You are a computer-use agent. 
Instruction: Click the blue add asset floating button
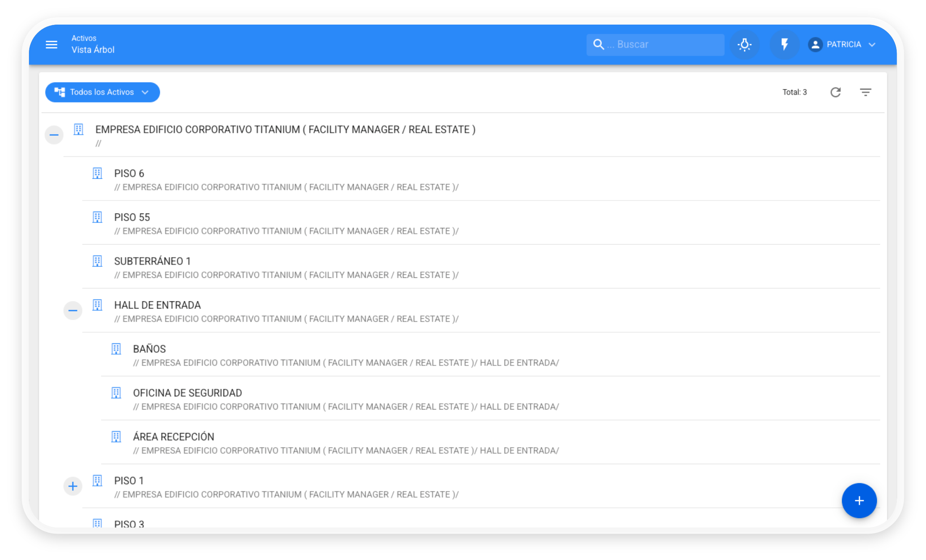859,500
